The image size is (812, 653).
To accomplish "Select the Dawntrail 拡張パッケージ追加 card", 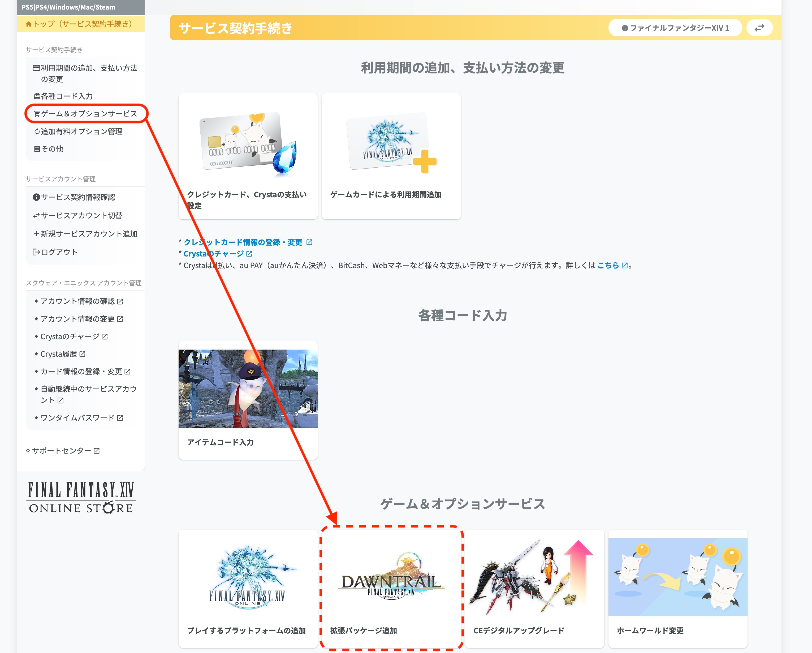I will pos(391,588).
